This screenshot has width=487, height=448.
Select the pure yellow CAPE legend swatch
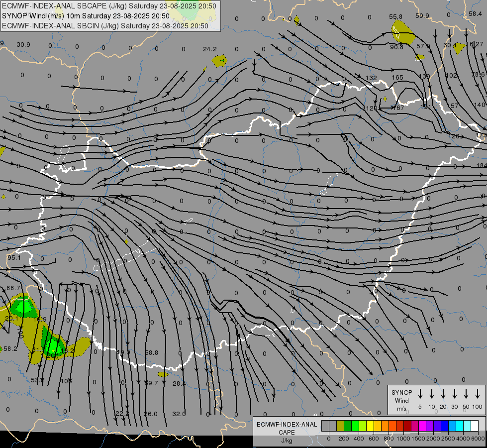370,426
